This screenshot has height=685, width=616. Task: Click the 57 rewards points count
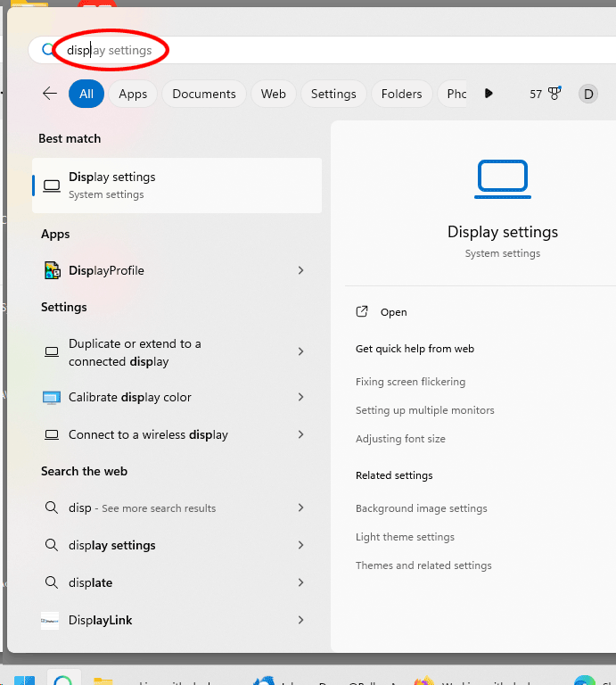pos(536,94)
